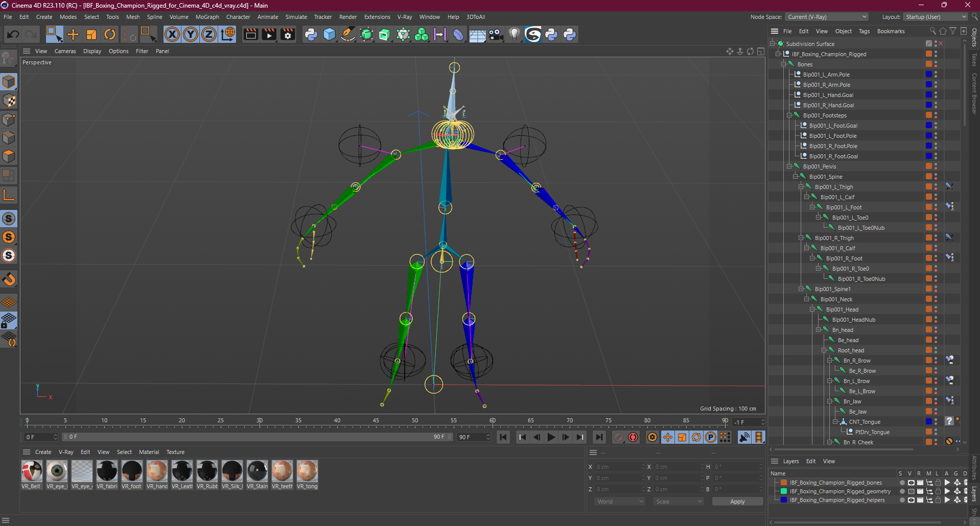Screen dimensions: 980x526
Task: Click Layers panel View menu
Action: tap(829, 461)
